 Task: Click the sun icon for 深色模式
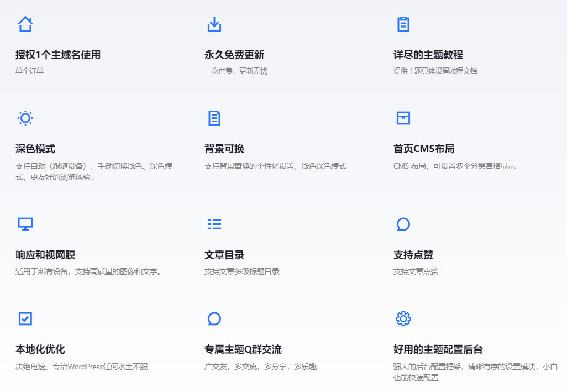(25, 118)
